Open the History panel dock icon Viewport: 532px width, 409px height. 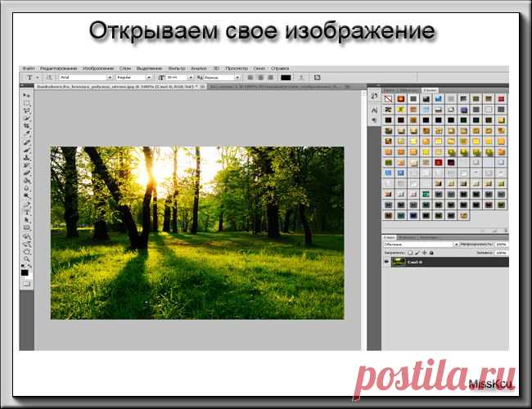click(374, 96)
